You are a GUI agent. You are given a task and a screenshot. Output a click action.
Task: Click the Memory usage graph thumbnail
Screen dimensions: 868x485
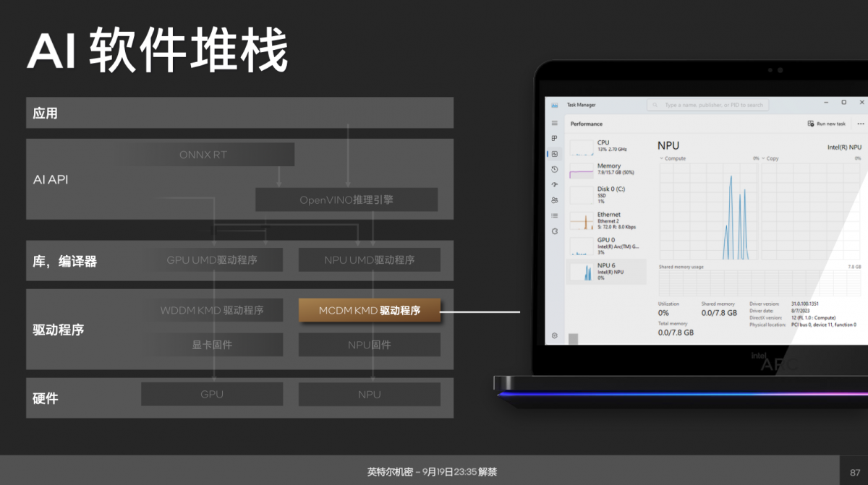tap(582, 171)
